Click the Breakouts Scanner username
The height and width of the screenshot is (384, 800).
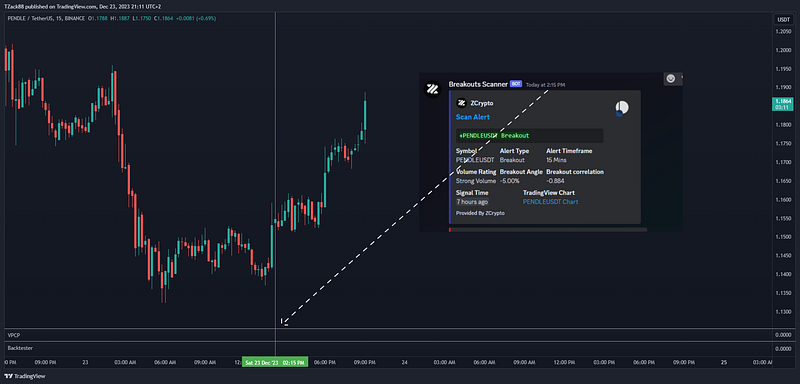478,84
